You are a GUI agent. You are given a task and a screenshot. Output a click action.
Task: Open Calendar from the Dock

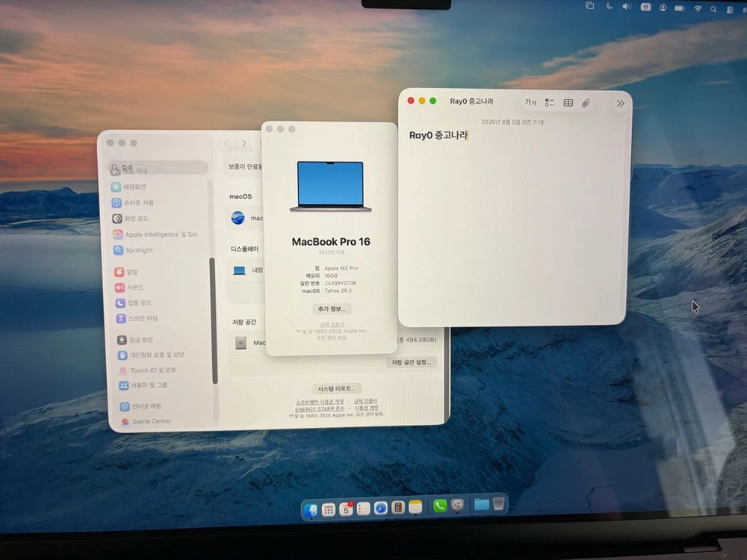(346, 509)
